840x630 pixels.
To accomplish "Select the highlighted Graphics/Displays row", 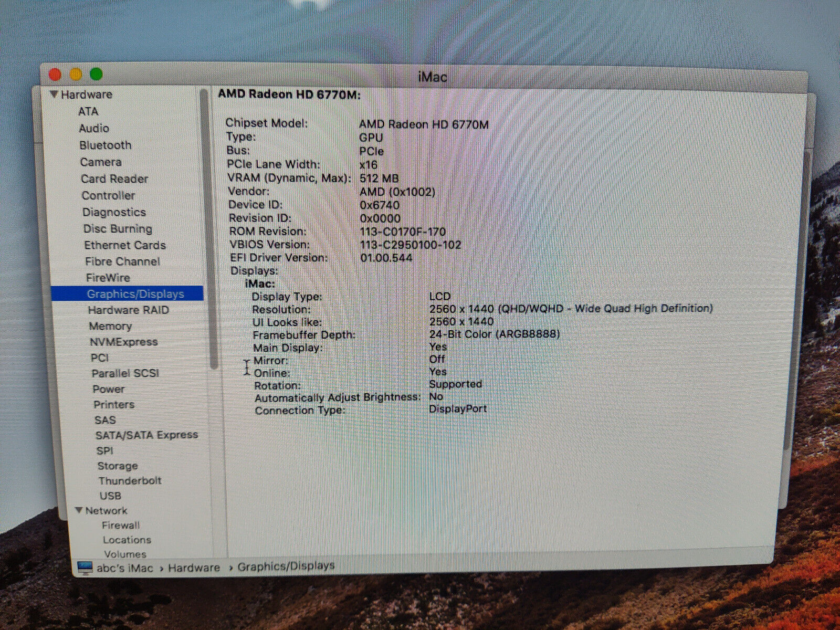I will point(127,293).
